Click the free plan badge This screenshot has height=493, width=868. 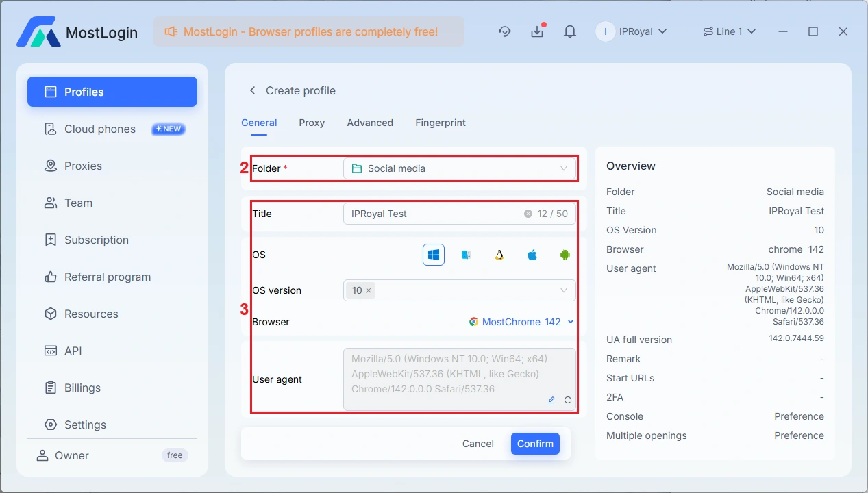click(175, 455)
